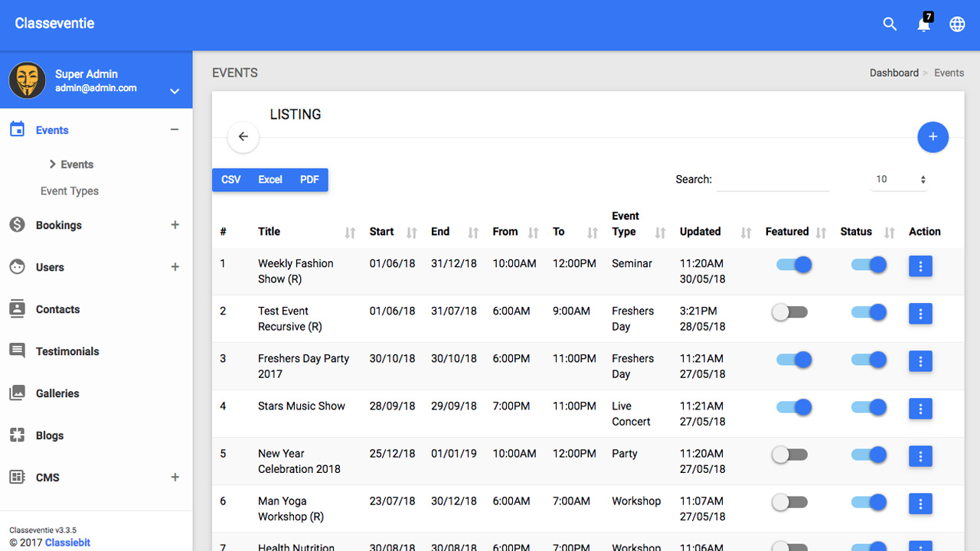980x551 pixels.
Task: Sort the table by Start column
Action: 394,232
